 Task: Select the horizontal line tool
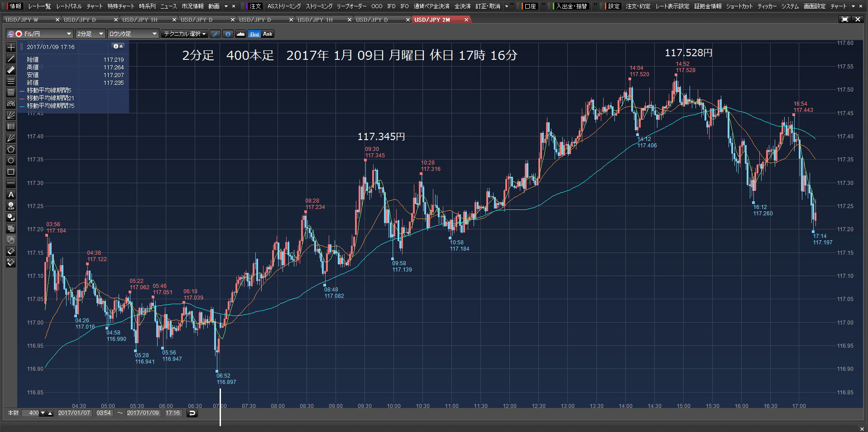11,183
